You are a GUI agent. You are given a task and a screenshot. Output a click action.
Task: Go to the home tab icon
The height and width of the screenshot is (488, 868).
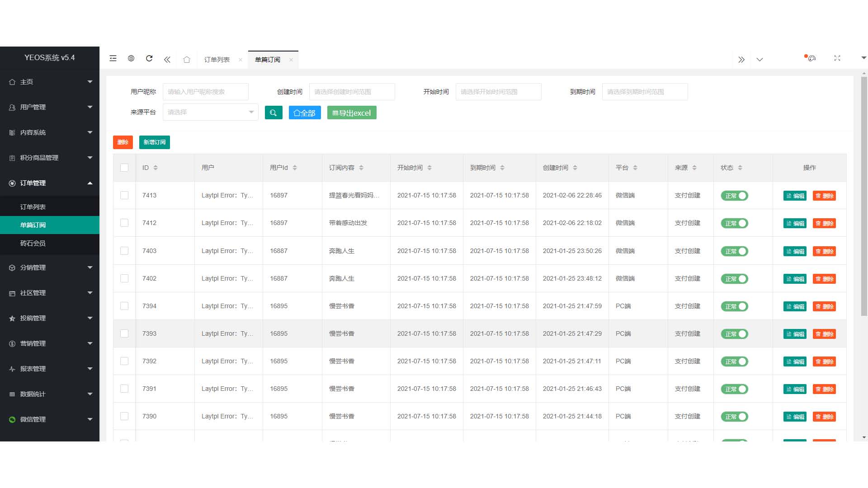click(187, 60)
